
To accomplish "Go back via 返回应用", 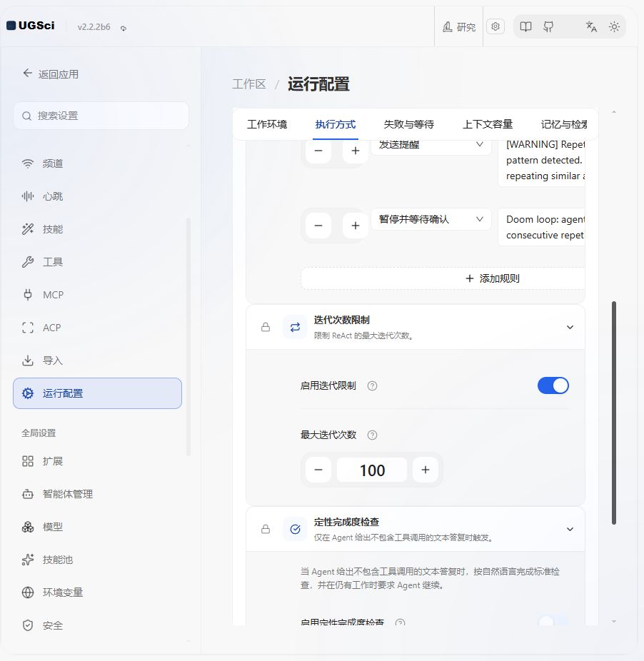I will 51,74.
